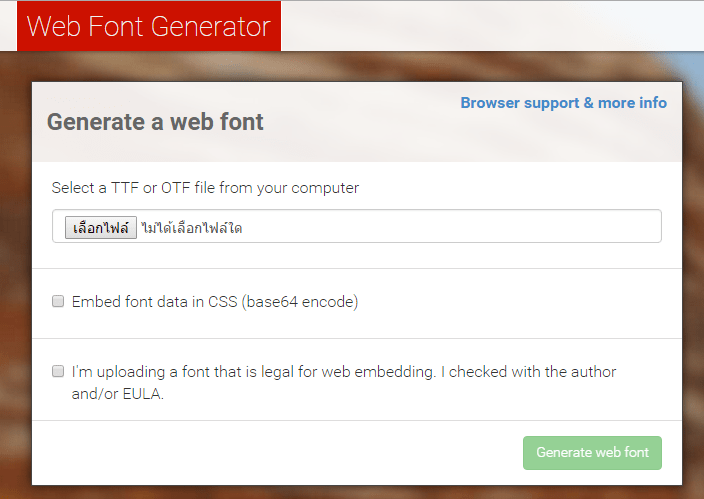Screen dimensions: 704x499
Task: Click the blurred background outside the form
Action: point(16,269)
